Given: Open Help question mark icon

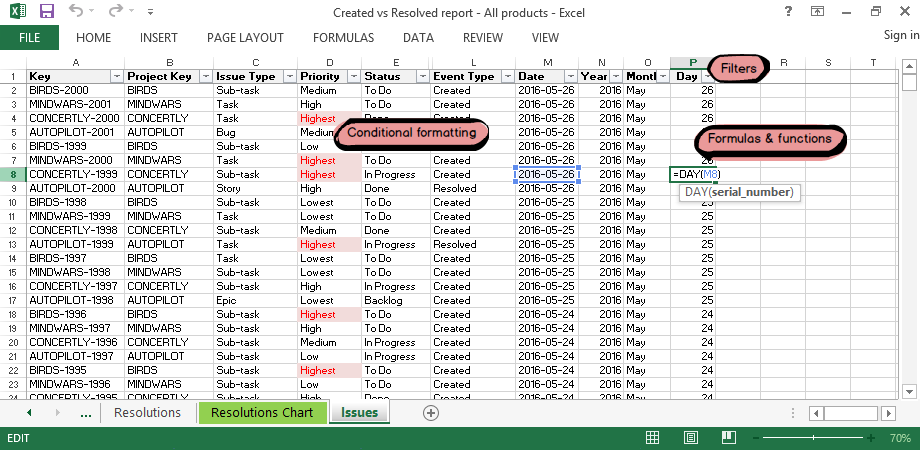Looking at the screenshot, I should [788, 11].
